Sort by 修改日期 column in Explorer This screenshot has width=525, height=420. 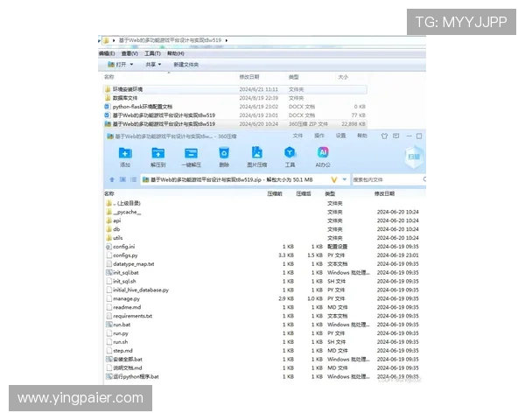[249, 77]
